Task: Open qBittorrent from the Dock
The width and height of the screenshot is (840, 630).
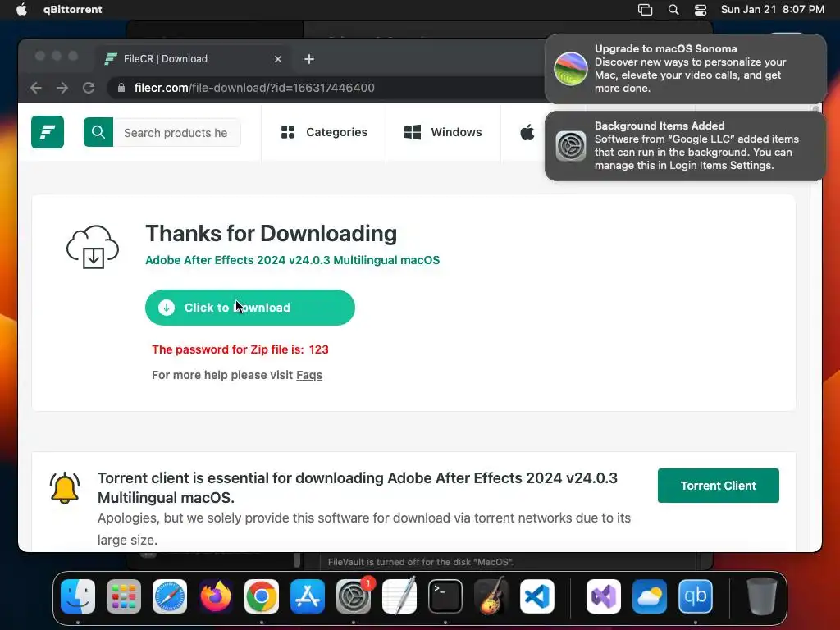Action: 696,596
